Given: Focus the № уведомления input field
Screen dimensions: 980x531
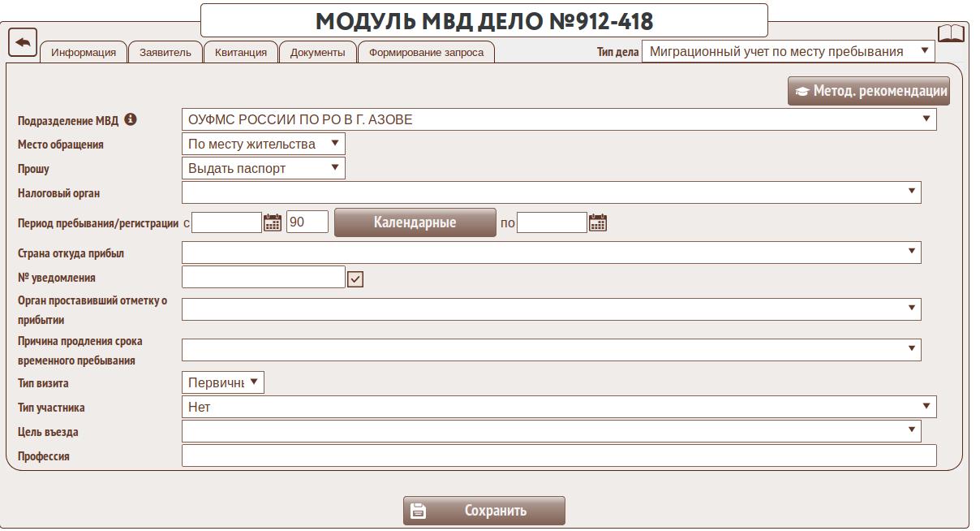Looking at the screenshot, I should point(263,278).
